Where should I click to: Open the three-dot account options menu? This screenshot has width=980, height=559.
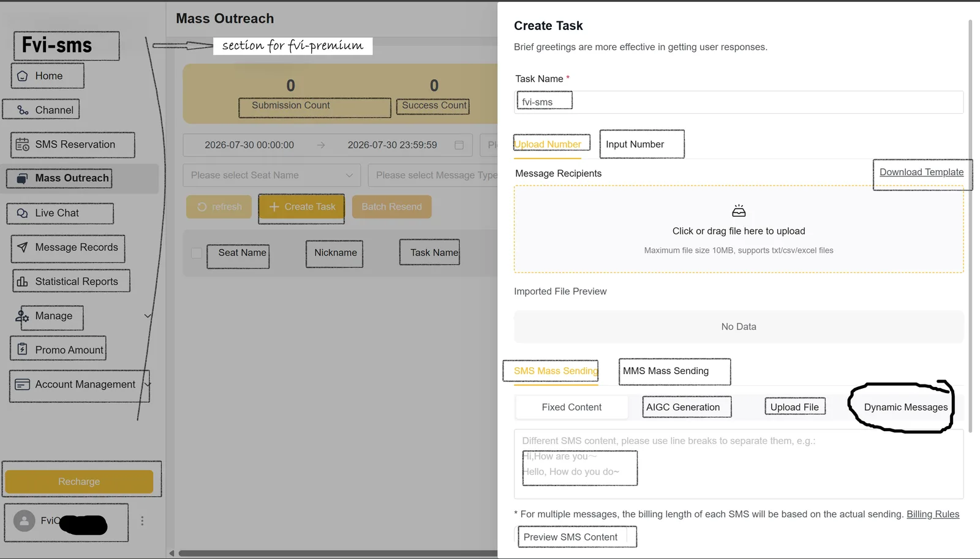pyautogui.click(x=142, y=521)
